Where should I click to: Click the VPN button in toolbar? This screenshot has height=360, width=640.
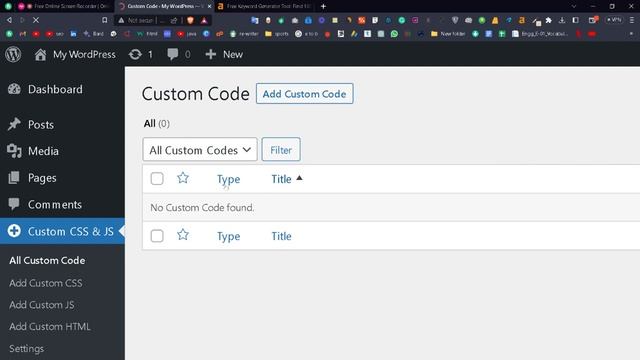(x=614, y=20)
